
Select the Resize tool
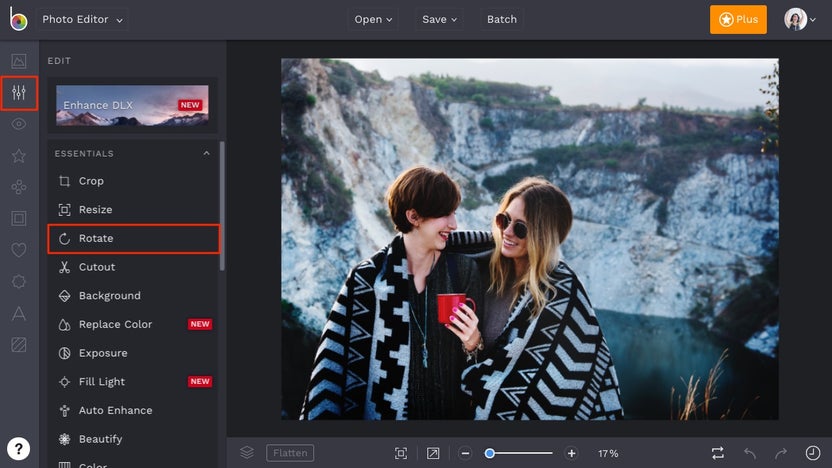point(133,210)
